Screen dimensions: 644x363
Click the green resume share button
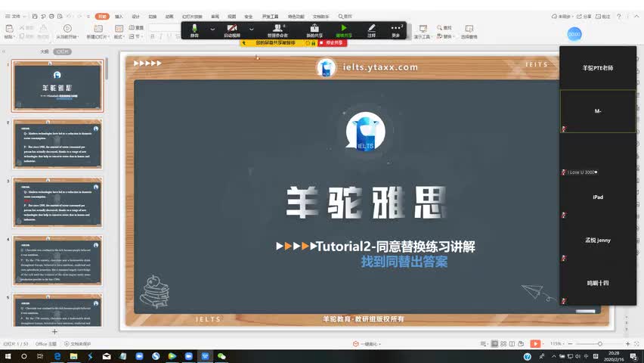point(344,30)
